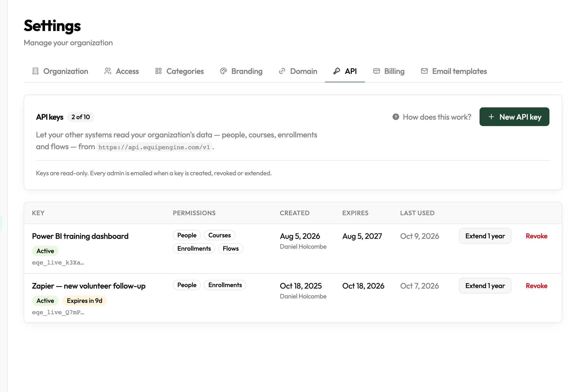Switch to the Billing tab

[x=389, y=71]
